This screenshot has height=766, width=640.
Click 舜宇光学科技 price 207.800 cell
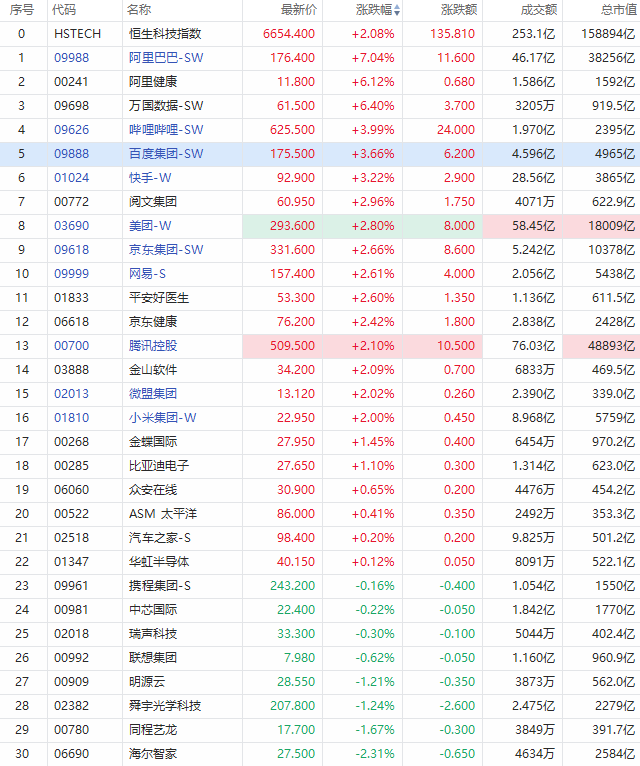tap(282, 705)
